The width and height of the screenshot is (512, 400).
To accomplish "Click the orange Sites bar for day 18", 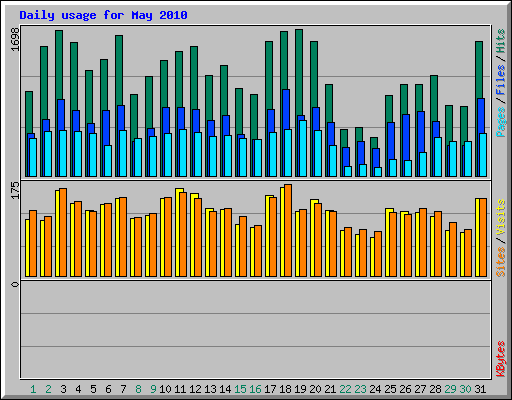I will pyautogui.click(x=288, y=230).
